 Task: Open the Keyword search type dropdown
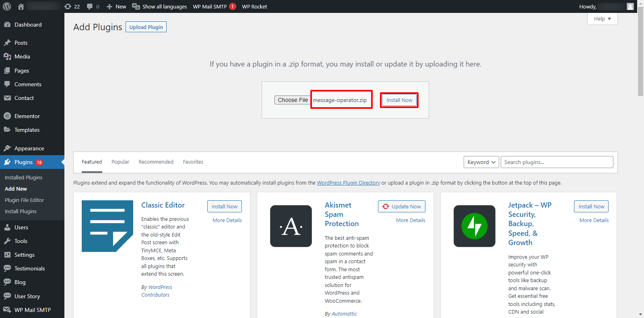point(481,162)
